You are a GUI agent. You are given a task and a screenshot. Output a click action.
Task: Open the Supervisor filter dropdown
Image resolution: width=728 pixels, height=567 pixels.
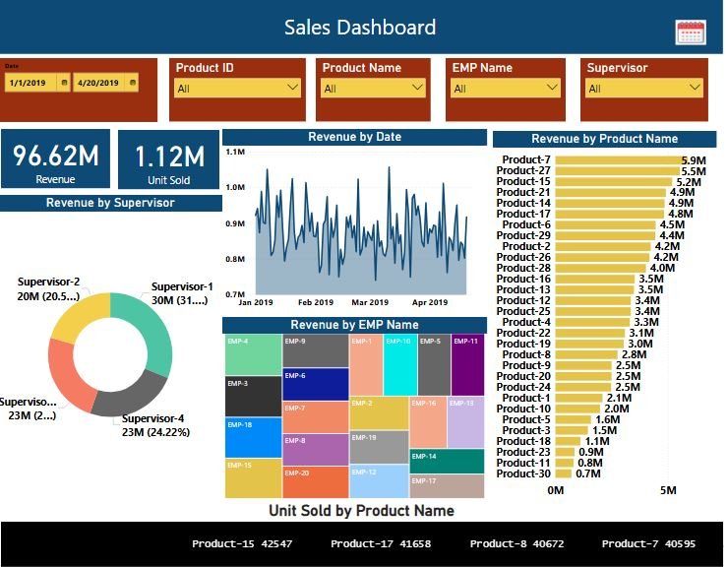(x=642, y=88)
